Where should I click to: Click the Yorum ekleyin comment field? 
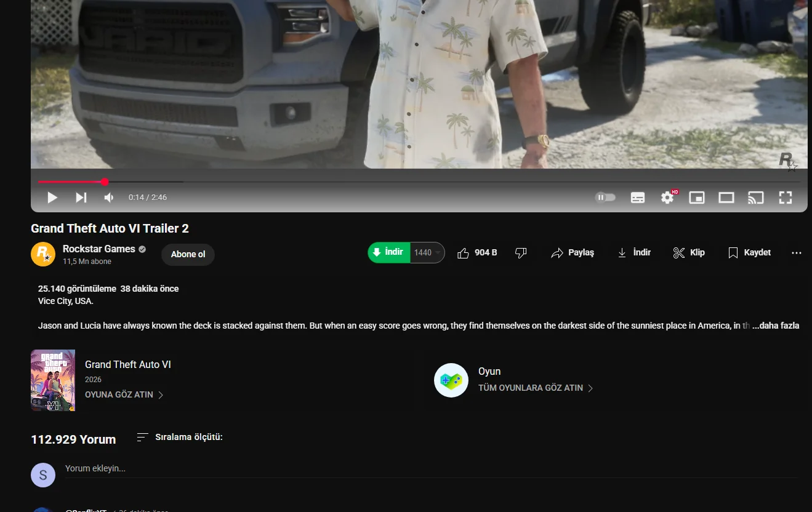pyautogui.click(x=431, y=469)
